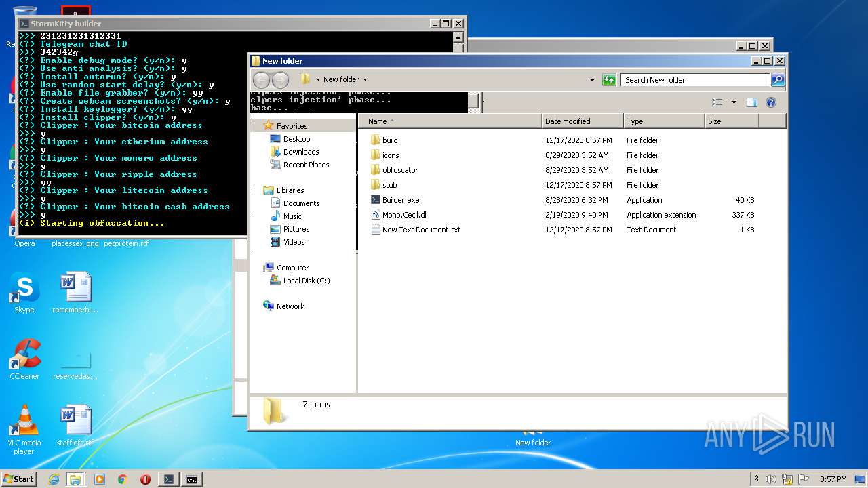The image size is (868, 488).
Task: Click Builder.exe size 40 KB cell
Action: pyautogui.click(x=745, y=200)
